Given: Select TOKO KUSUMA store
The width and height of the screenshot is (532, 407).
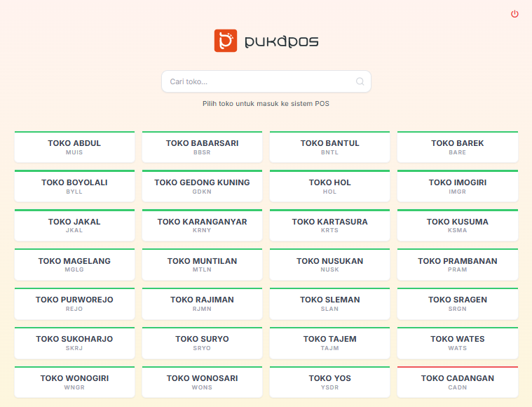Looking at the screenshot, I should [458, 225].
